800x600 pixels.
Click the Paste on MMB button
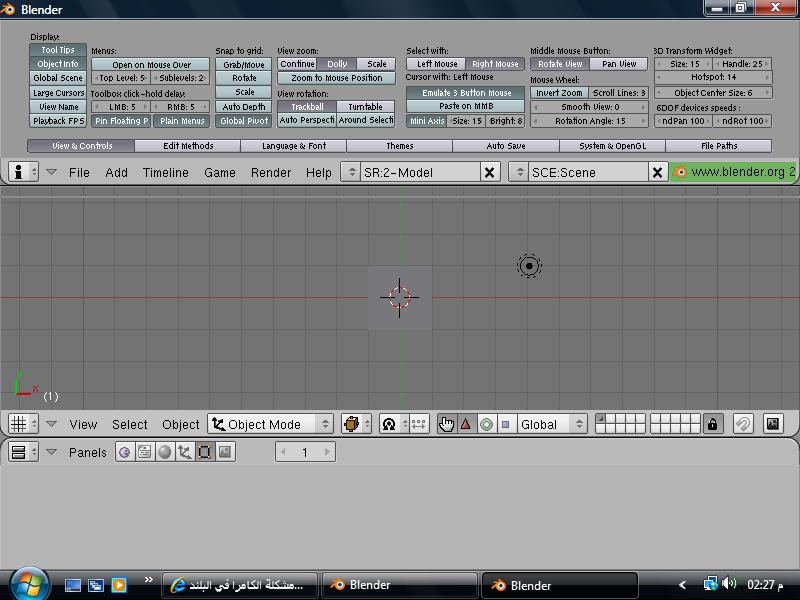coord(466,106)
